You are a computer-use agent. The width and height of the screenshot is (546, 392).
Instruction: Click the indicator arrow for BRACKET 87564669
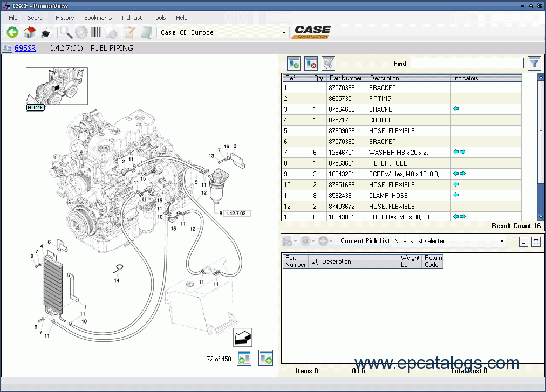pyautogui.click(x=456, y=109)
